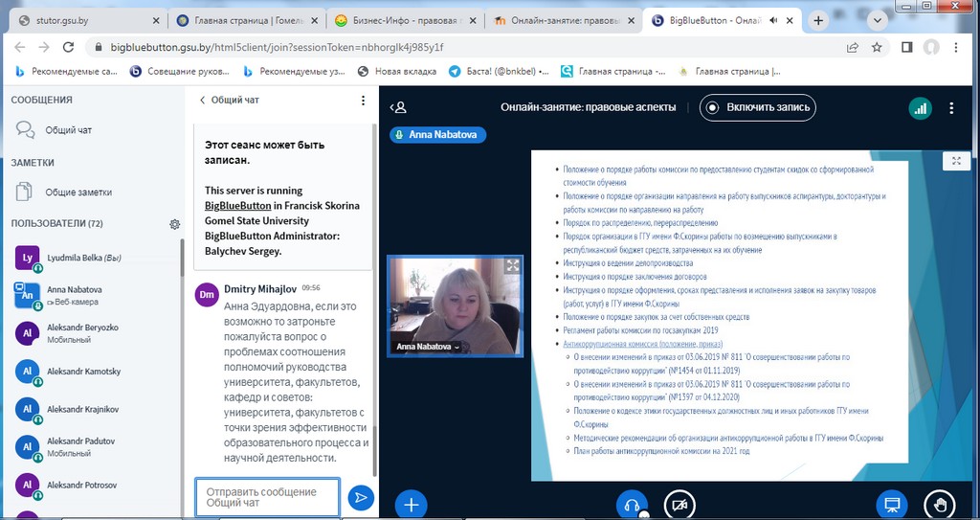Hide the user list panel
980x520 pixels.
point(399,107)
